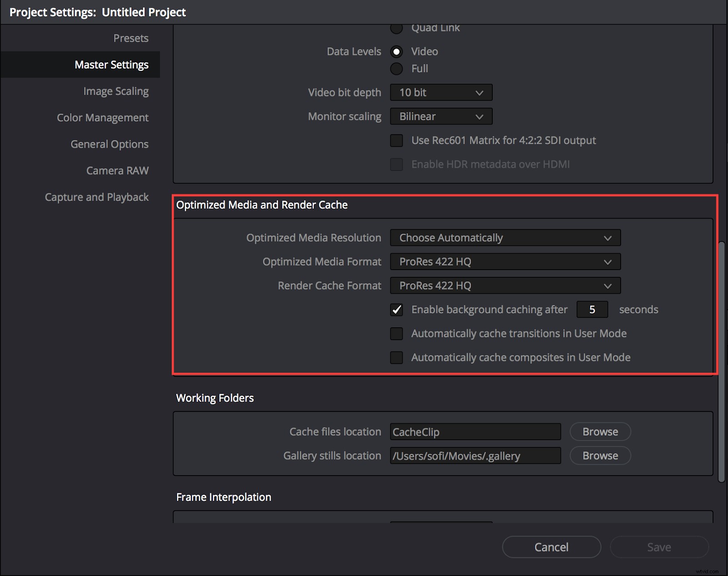Open Camera RAW settings
The height and width of the screenshot is (576, 728).
pyautogui.click(x=117, y=170)
